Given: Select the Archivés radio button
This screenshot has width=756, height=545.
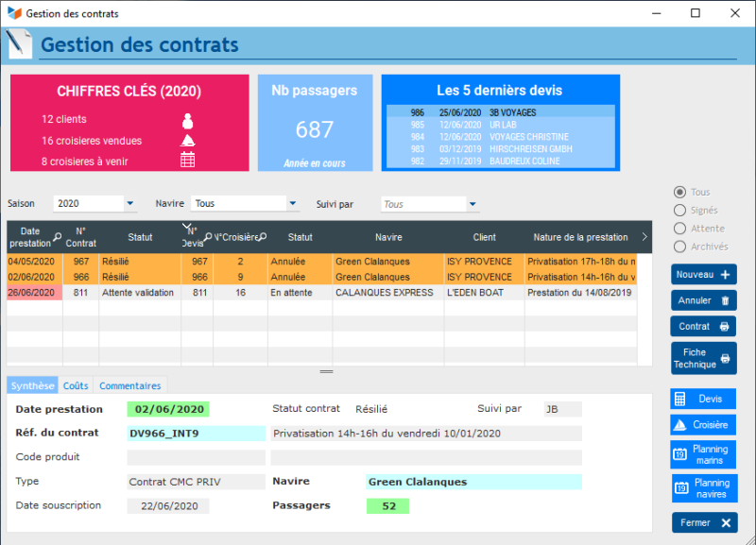Looking at the screenshot, I should [679, 247].
